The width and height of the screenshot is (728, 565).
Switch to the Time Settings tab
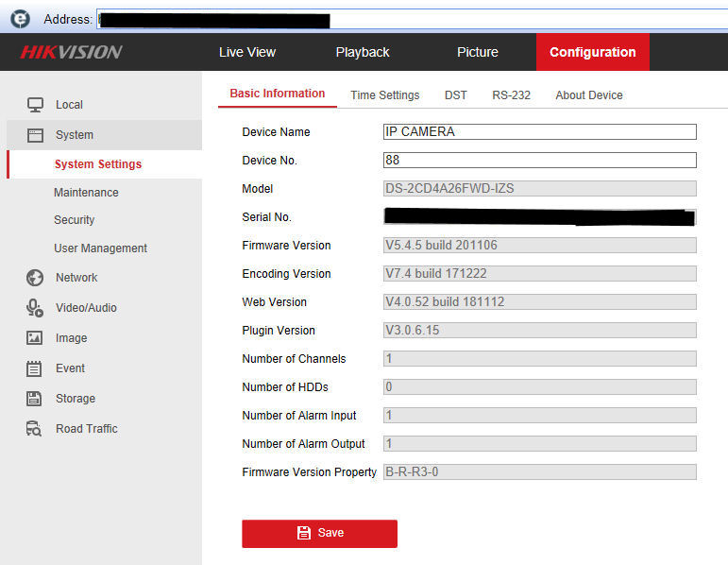(384, 95)
